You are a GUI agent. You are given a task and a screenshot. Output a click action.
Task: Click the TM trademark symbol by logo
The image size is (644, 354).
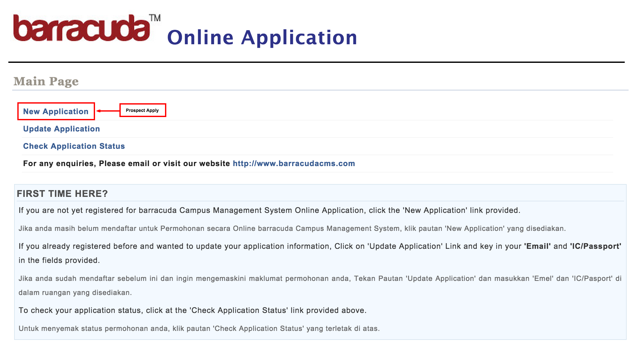coord(155,18)
